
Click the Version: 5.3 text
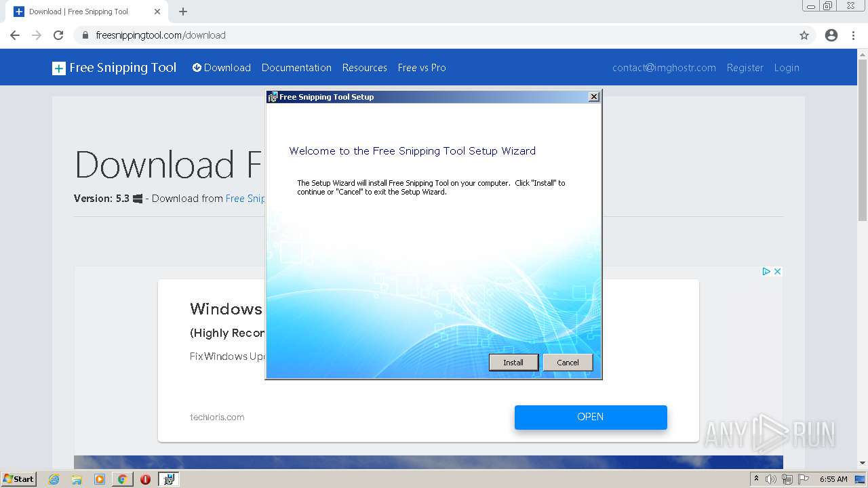point(102,199)
